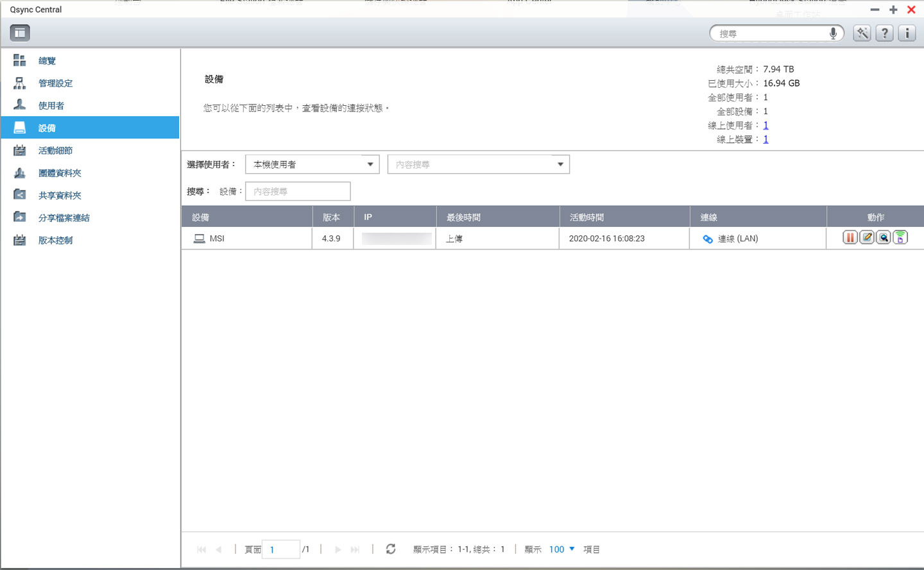Image resolution: width=924 pixels, height=570 pixels.
Task: Select 設備 devices in the sidebar
Action: point(90,128)
